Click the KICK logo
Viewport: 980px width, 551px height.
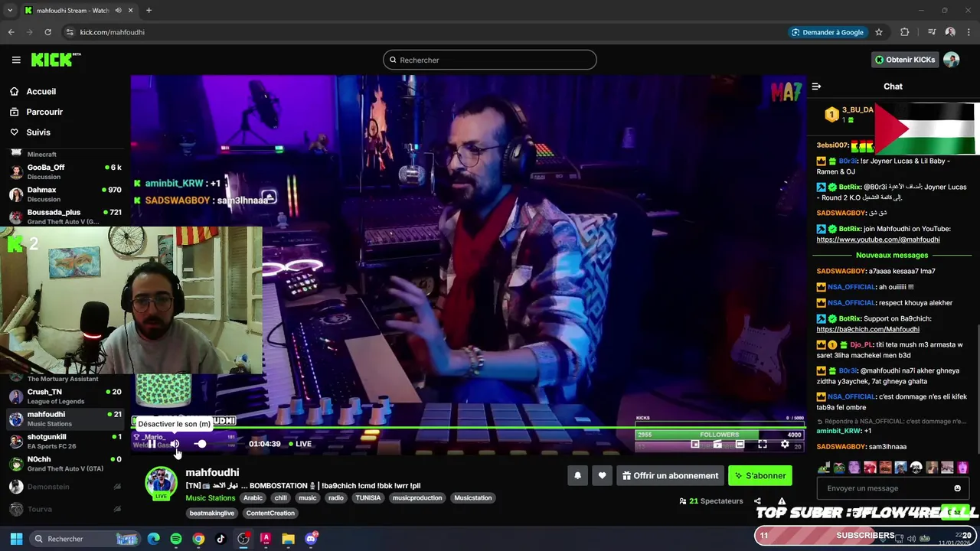56,60
